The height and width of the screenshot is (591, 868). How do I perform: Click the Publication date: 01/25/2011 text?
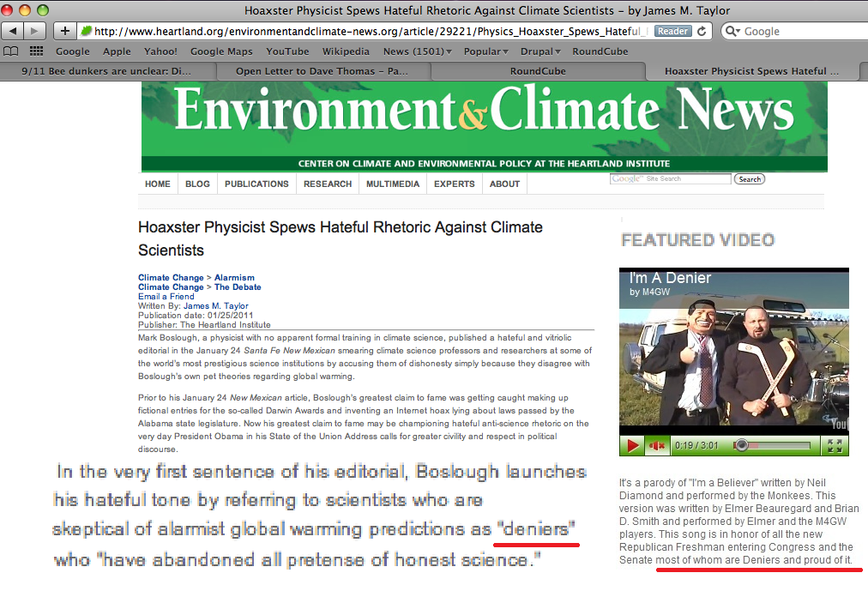[196, 316]
